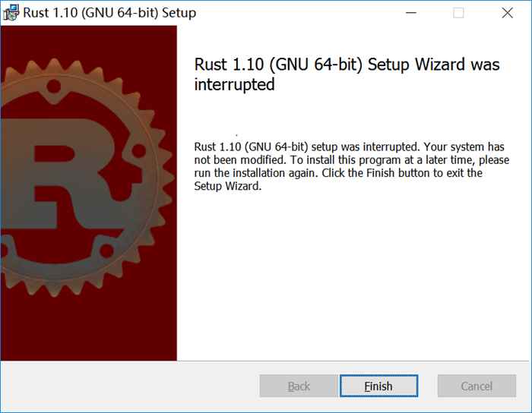This screenshot has width=532, height=413.
Task: Click the greyed-out maximize button
Action: [x=458, y=12]
